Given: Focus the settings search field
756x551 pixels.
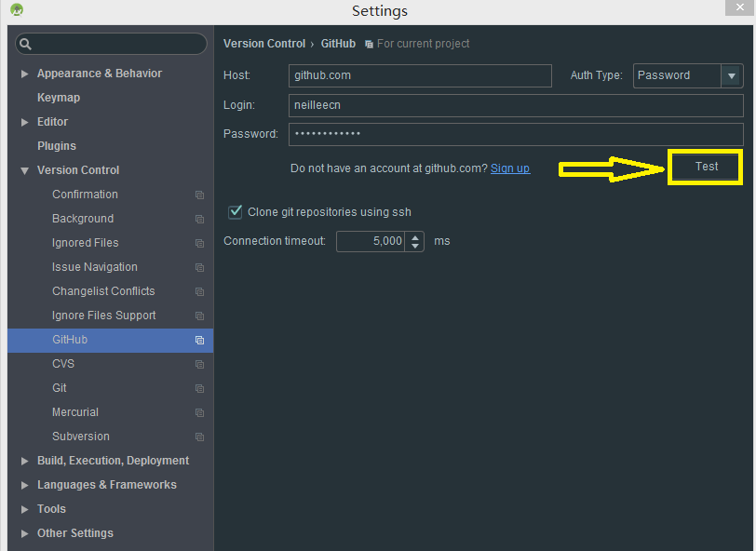Looking at the screenshot, I should [112, 44].
